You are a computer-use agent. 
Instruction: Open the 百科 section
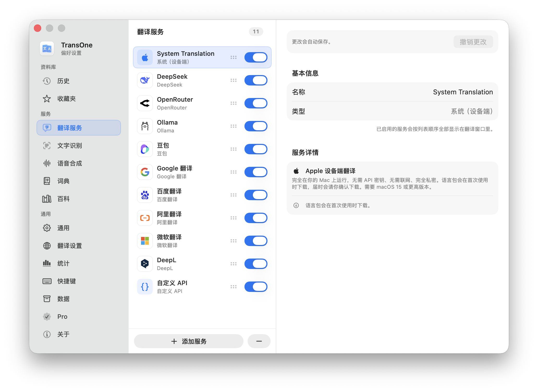(x=79, y=199)
